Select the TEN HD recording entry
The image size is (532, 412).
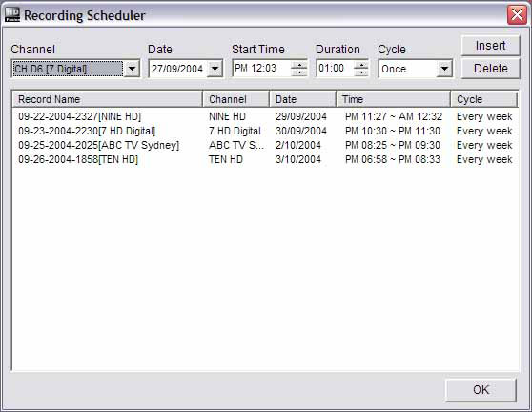265,159
